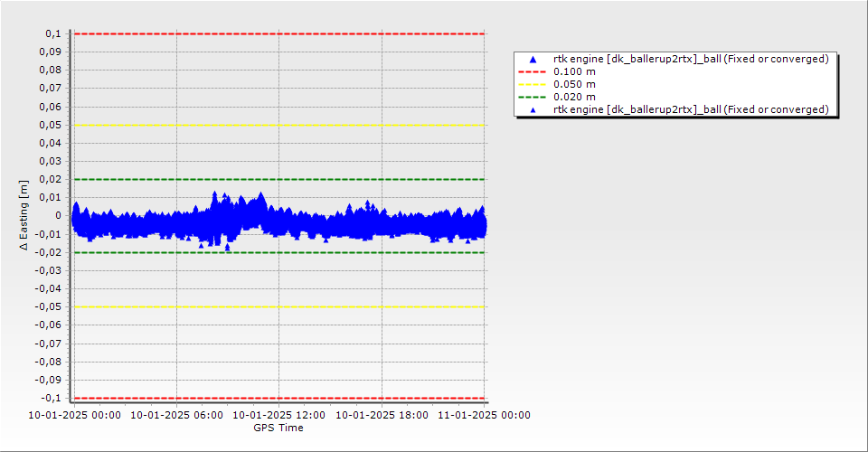Click the 0.100 m legend label

(x=574, y=71)
